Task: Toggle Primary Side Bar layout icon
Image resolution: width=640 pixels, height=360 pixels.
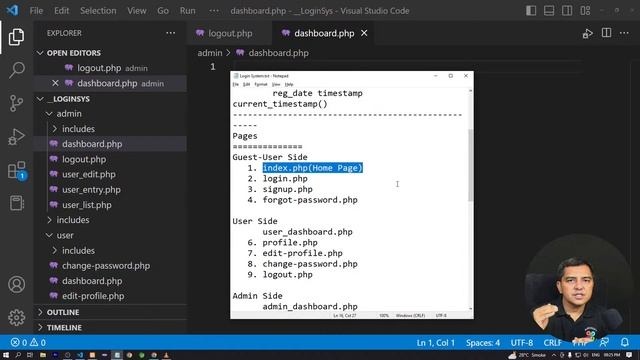Action: coord(531,11)
